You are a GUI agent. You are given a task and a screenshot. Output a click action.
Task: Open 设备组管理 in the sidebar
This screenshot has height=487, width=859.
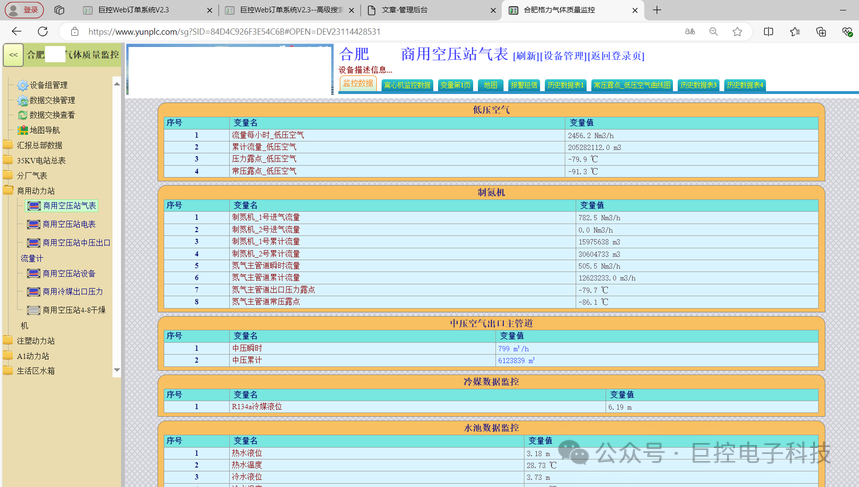[48, 85]
